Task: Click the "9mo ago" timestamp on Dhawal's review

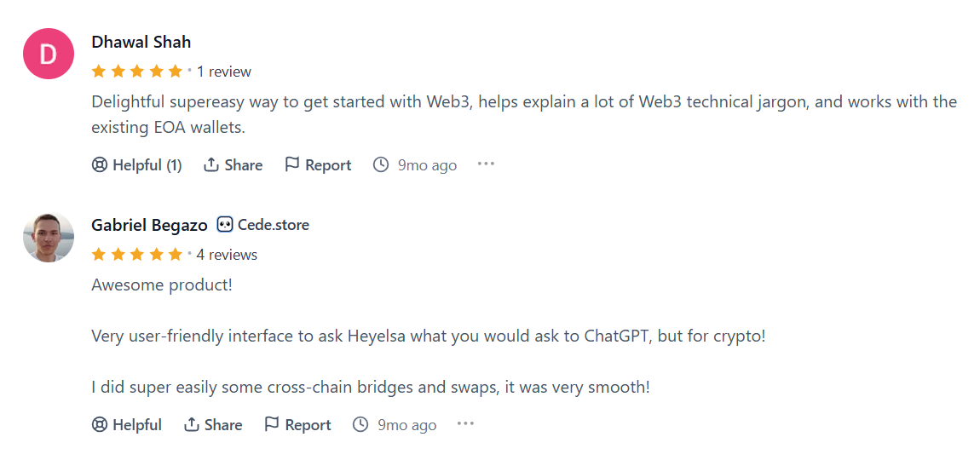Action: (x=427, y=165)
